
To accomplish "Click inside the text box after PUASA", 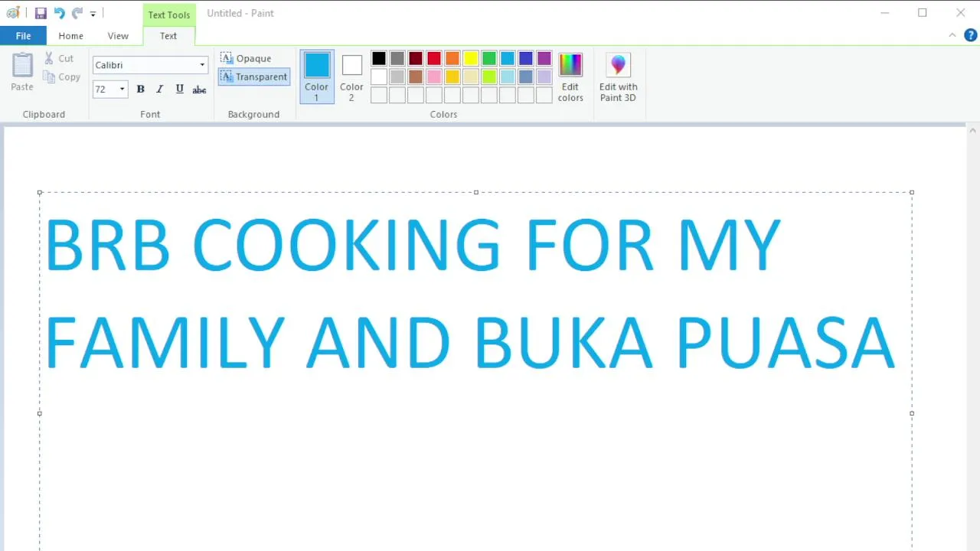I will point(903,343).
